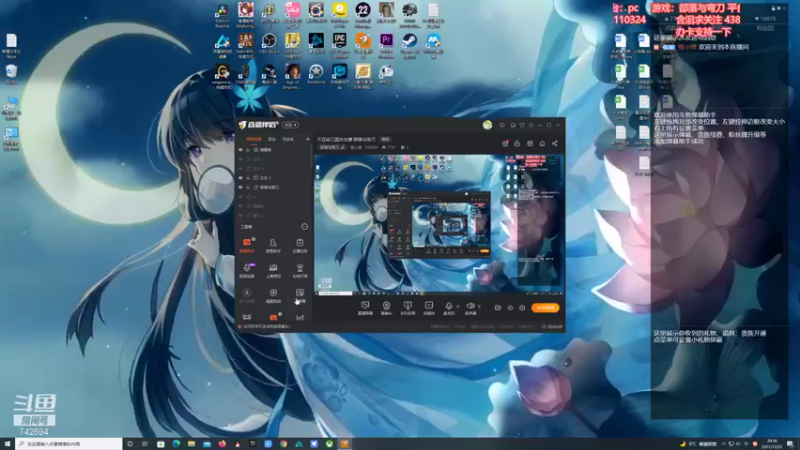Open the shield toolbox tool
This screenshot has height=450, width=800.
click(x=273, y=295)
